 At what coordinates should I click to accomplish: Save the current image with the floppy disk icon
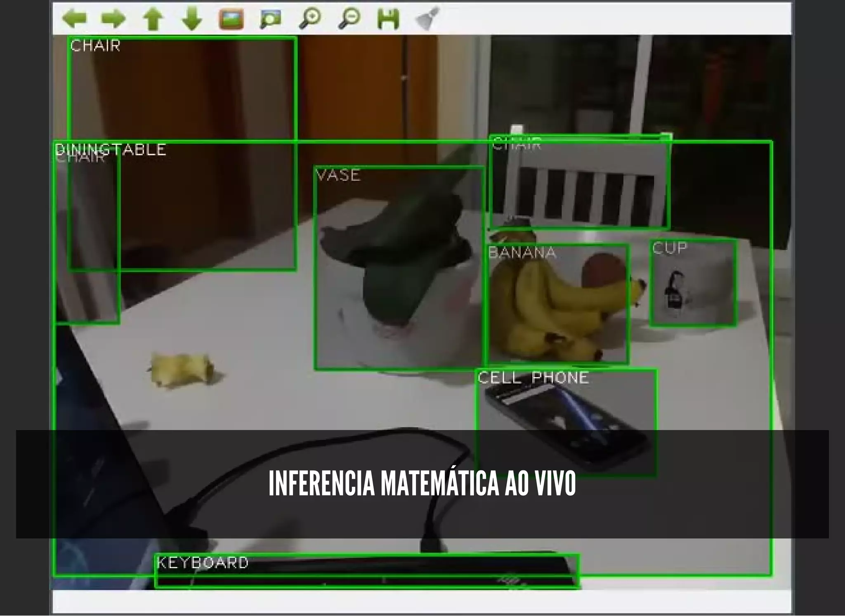click(x=388, y=19)
